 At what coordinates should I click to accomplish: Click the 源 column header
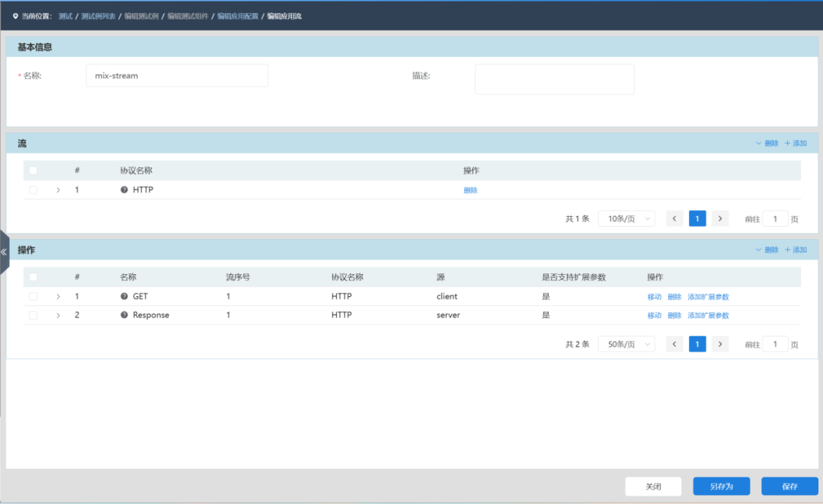[x=440, y=277]
